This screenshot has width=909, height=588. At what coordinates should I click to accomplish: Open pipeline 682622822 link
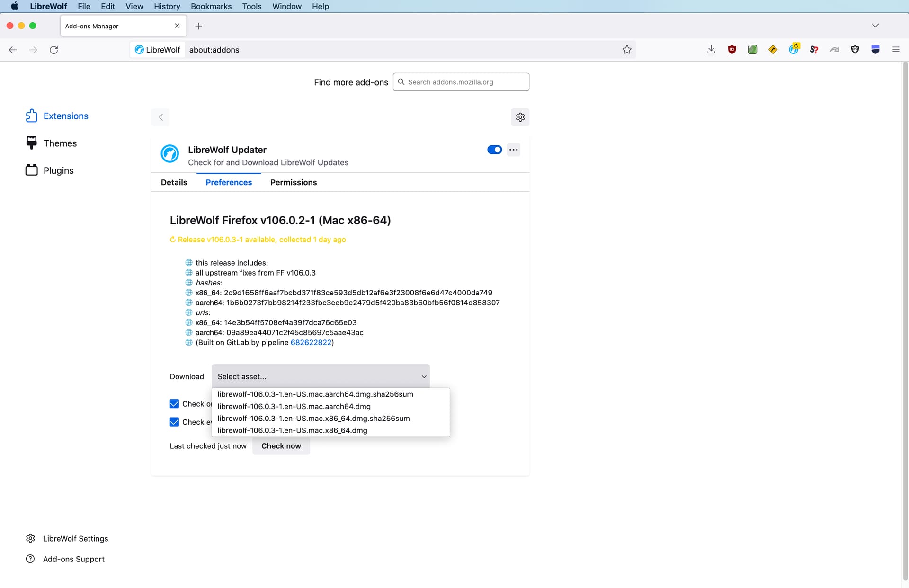[311, 342]
